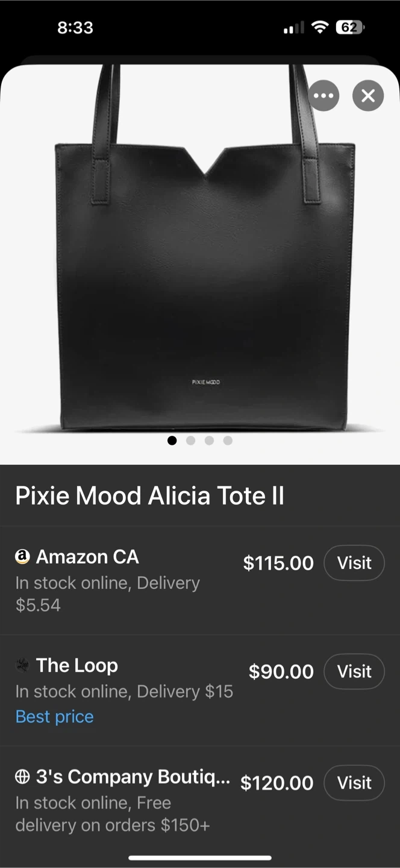Close the product overlay with X
This screenshot has width=400, height=868.
click(x=368, y=96)
